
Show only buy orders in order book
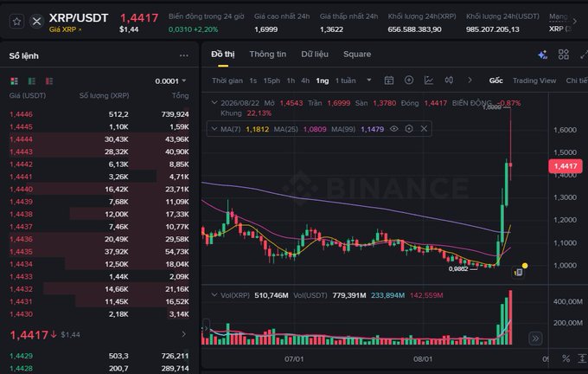pos(31,81)
